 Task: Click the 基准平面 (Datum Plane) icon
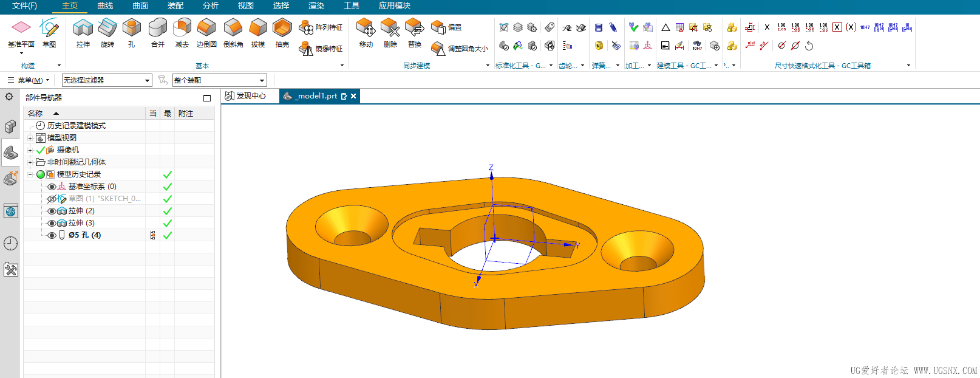pyautogui.click(x=21, y=28)
